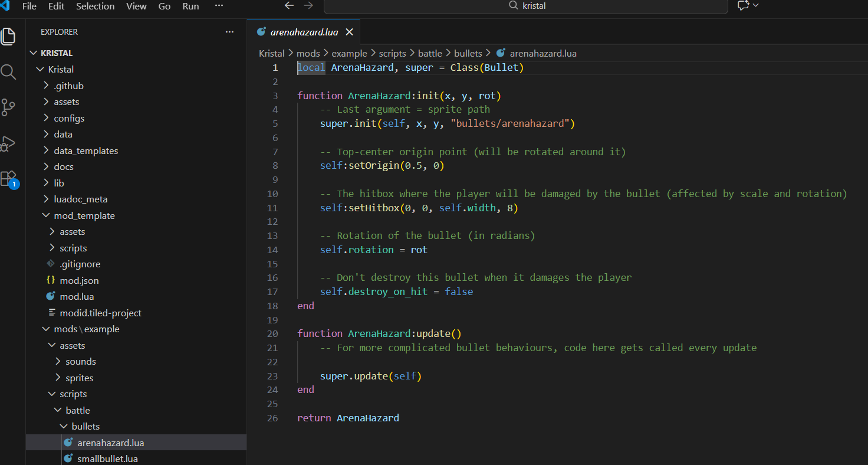This screenshot has width=868, height=465.
Task: Click the 'bullets' breadcrumb segment
Action: [468, 53]
